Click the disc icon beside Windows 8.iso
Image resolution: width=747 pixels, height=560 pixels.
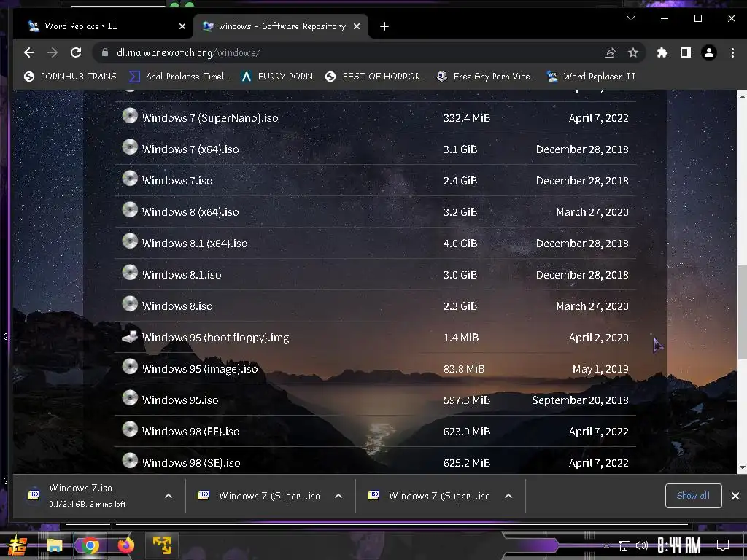[130, 304]
